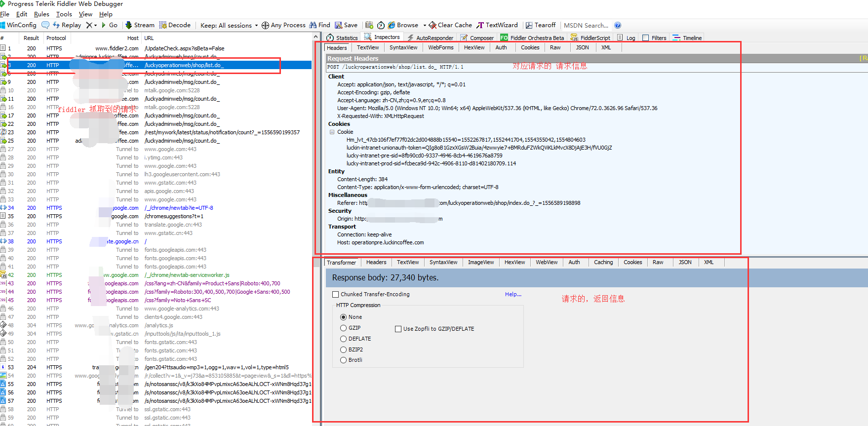The image size is (868, 426).
Task: Collapse the Cookie tree node
Action: click(x=332, y=132)
